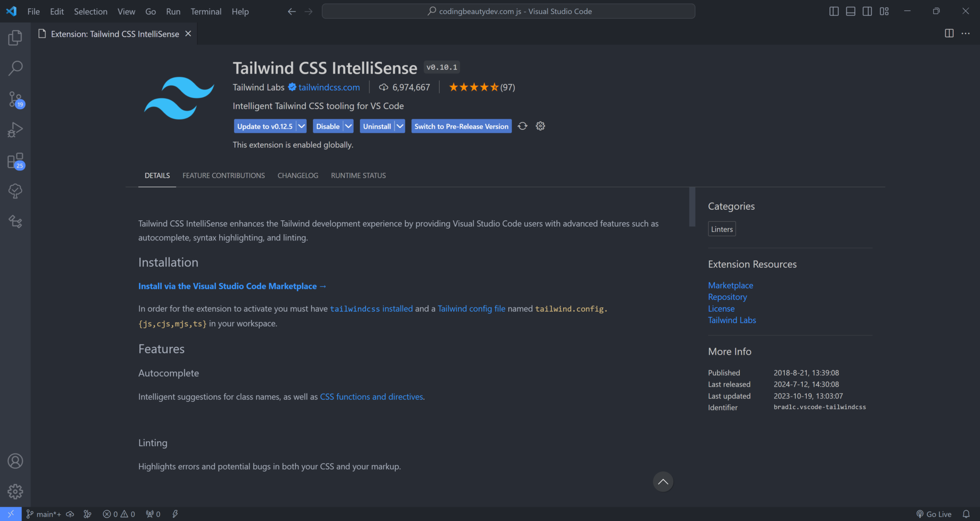Toggle the primary side bar layout button
This screenshot has width=980, height=521.
point(834,11)
